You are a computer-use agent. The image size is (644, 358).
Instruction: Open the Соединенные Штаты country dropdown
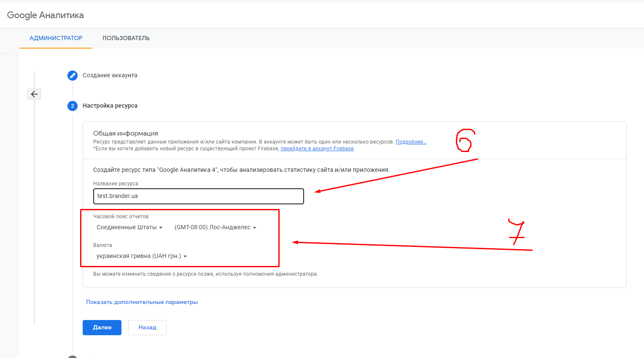(129, 228)
